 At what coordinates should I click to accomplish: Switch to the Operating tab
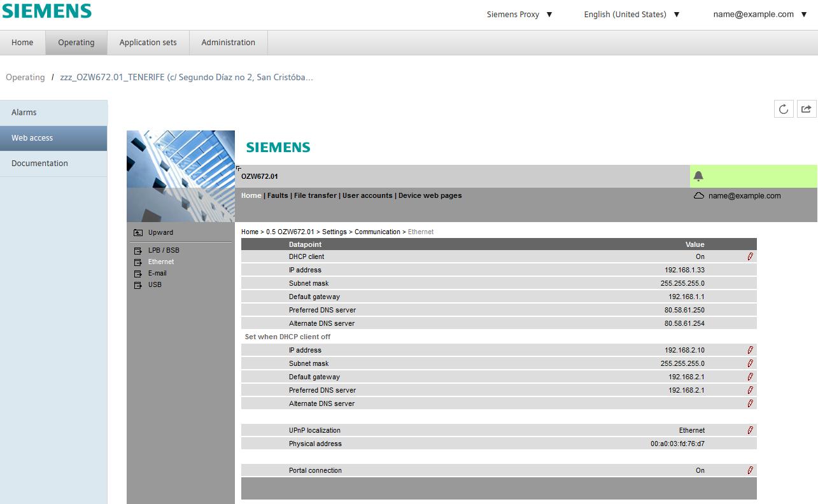pos(76,42)
